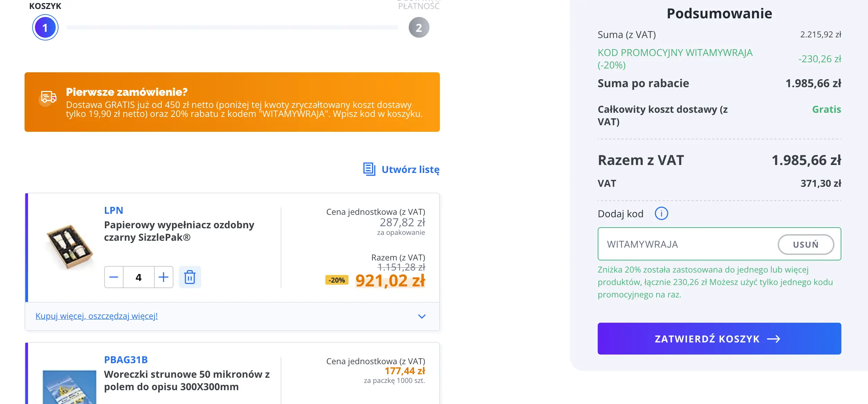
Task: Open the Utwórz listę link
Action: pos(410,169)
